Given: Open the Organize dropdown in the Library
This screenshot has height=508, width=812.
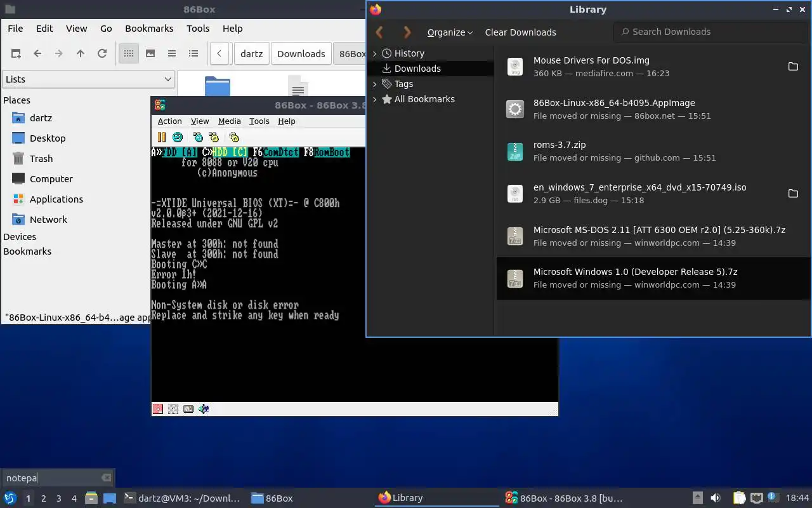Looking at the screenshot, I should [450, 32].
